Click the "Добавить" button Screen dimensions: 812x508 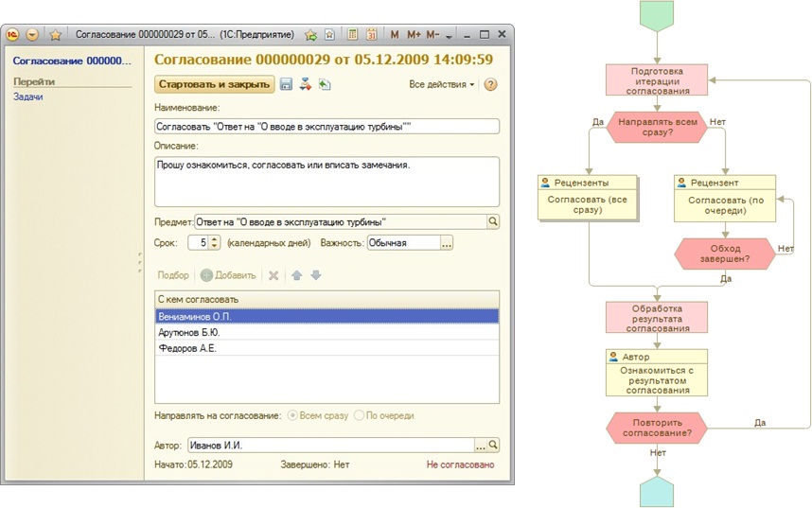coord(228,275)
